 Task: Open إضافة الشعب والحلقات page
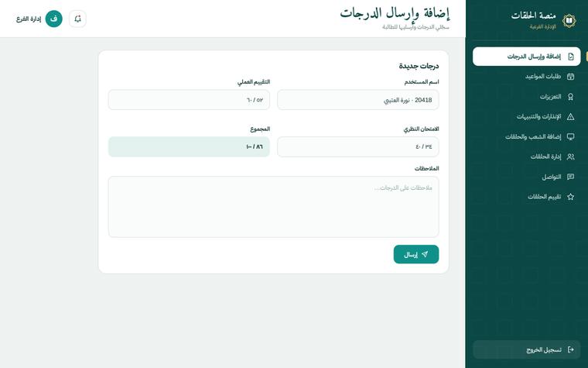pyautogui.click(x=527, y=136)
